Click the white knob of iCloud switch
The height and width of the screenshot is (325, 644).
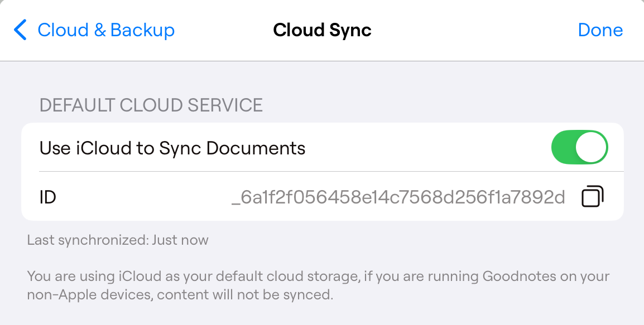pyautogui.click(x=591, y=147)
